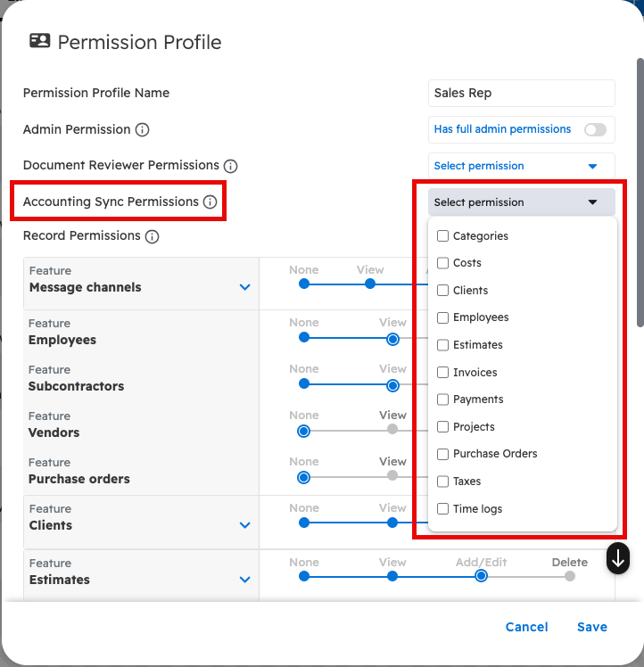Viewport: 644px width, 667px height.
Task: Enable the Time logs checkbox
Action: click(443, 509)
